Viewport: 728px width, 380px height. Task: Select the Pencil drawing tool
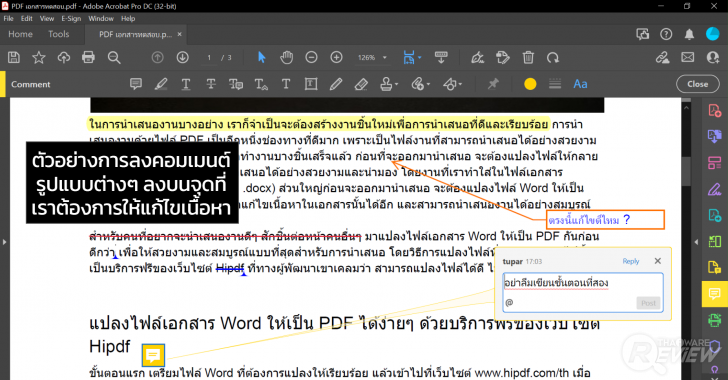click(x=336, y=84)
